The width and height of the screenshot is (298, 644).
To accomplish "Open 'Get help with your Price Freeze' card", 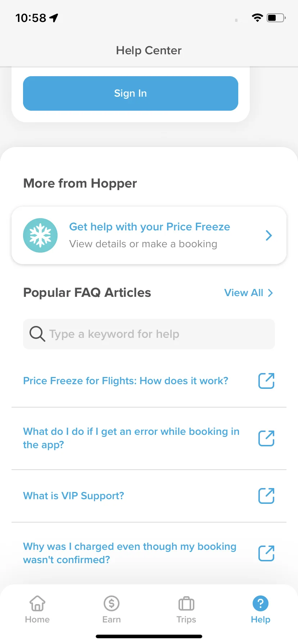I will tap(149, 235).
